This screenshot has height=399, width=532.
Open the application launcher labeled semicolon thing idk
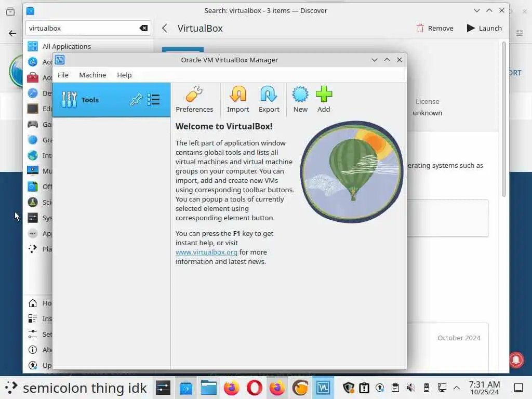click(x=76, y=388)
